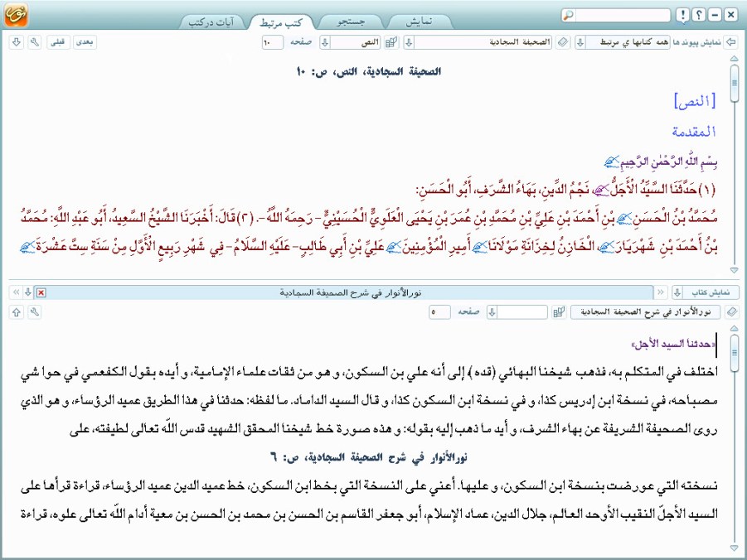747x560 pixels.
Task: Switch to the جستجو tab
Action: point(351,22)
